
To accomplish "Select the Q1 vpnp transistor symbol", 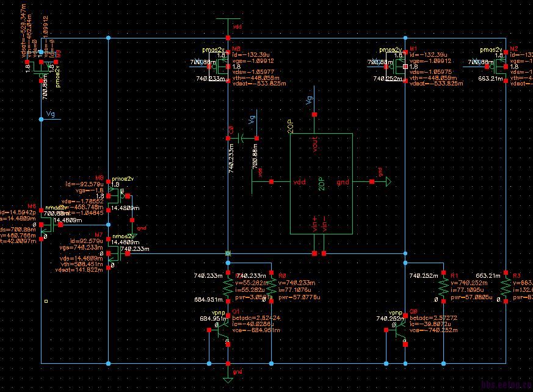I will click(x=219, y=330).
